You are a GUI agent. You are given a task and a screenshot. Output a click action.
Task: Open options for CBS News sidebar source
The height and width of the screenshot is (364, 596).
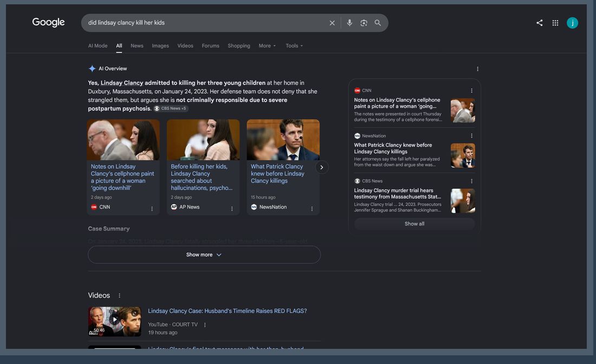pyautogui.click(x=471, y=181)
